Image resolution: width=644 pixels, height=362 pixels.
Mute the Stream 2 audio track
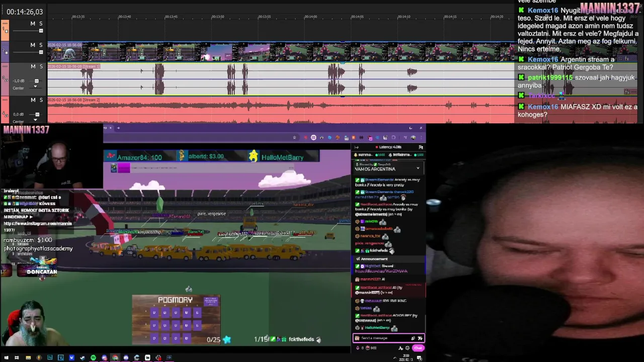(33, 100)
